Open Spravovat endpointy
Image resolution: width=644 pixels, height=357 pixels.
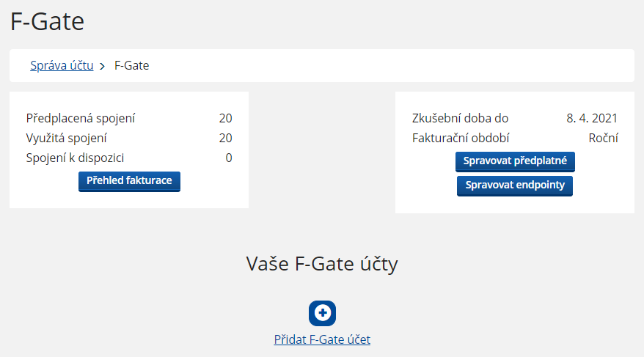coord(515,185)
